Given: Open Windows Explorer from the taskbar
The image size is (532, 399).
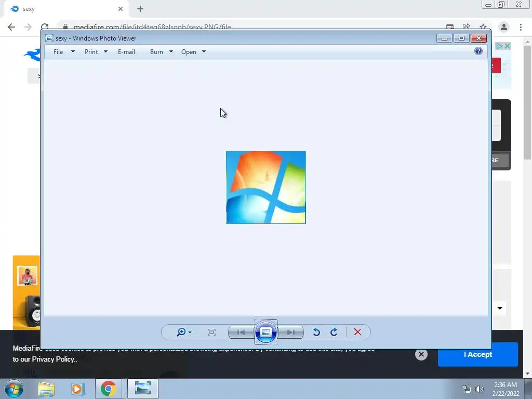Looking at the screenshot, I should click(46, 389).
